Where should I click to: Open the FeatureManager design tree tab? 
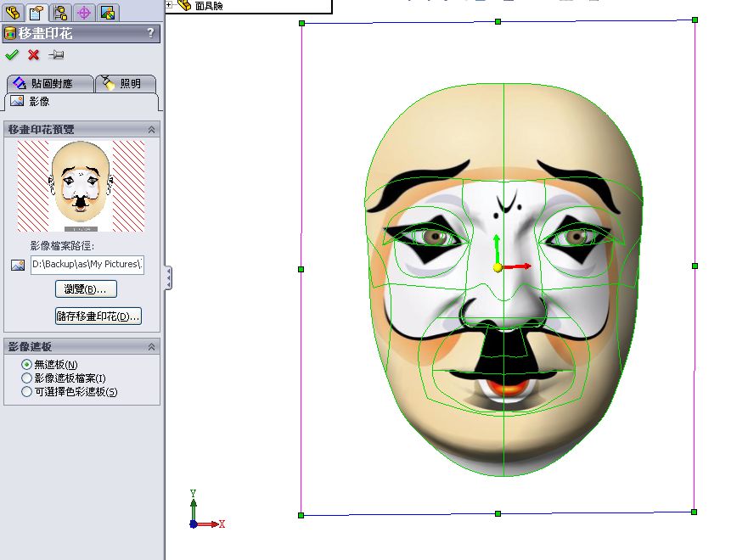pyautogui.click(x=13, y=13)
